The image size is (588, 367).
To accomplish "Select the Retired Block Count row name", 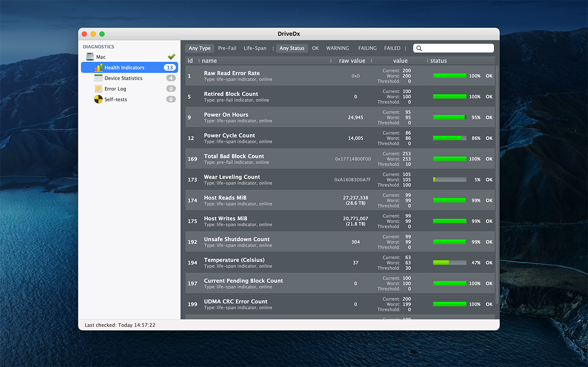I will (x=231, y=94).
